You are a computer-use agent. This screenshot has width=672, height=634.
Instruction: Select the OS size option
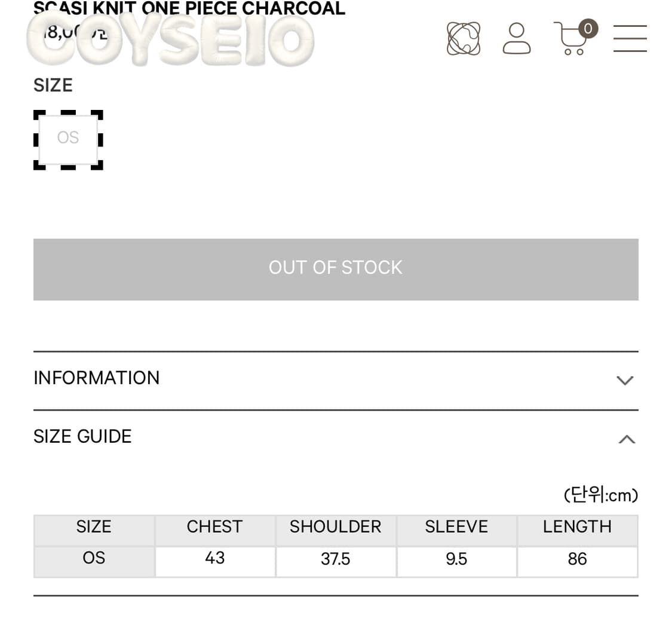[x=68, y=139]
